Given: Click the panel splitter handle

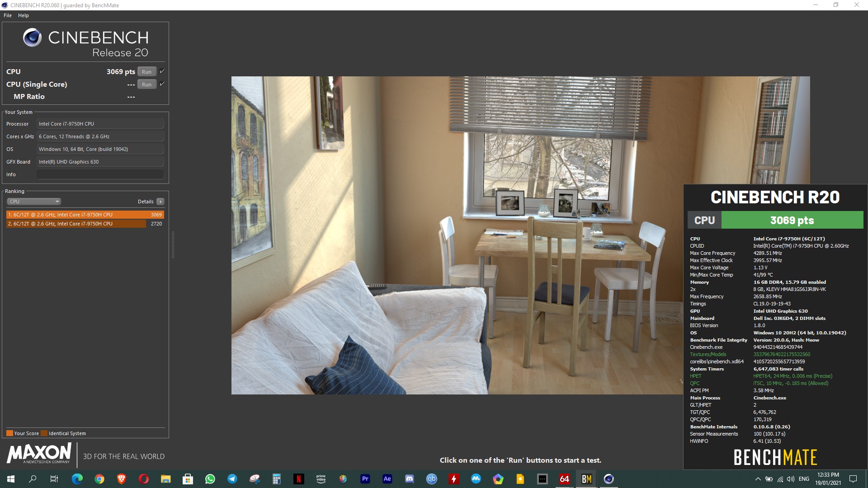Looking at the screenshot, I should click(173, 244).
